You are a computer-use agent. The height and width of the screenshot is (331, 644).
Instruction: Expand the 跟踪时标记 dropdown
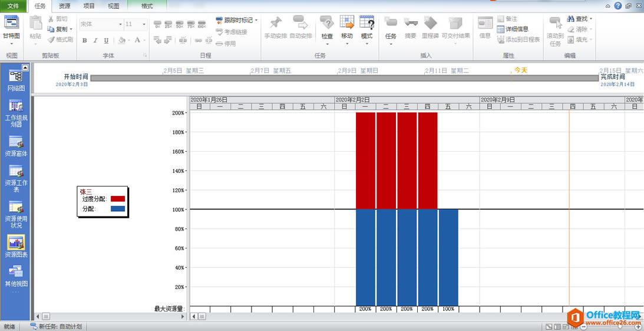257,20
